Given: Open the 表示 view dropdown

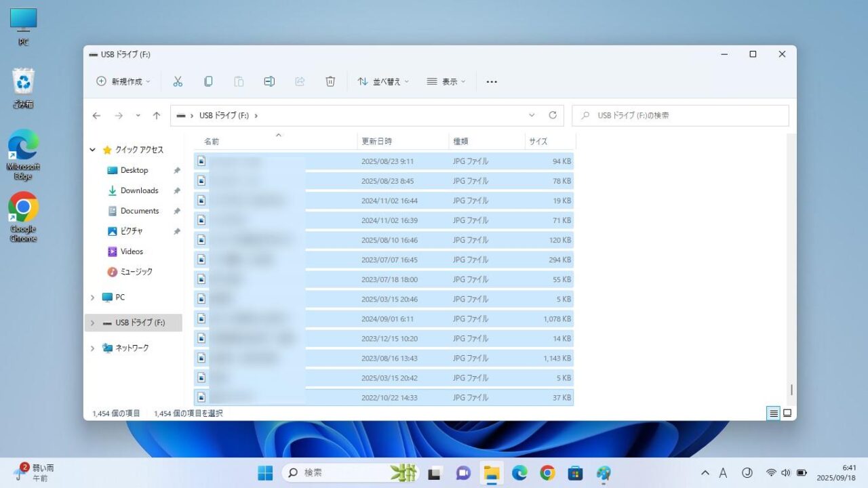Looking at the screenshot, I should pos(446,81).
